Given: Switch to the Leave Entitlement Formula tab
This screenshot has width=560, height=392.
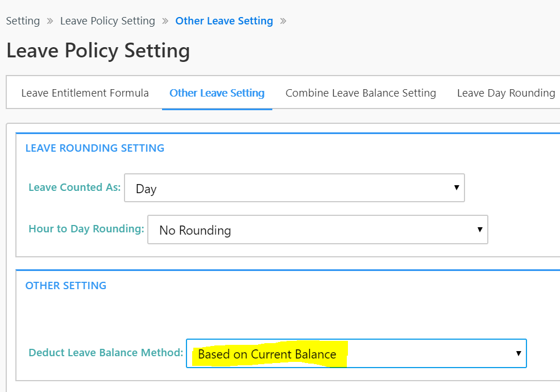Looking at the screenshot, I should pos(85,93).
